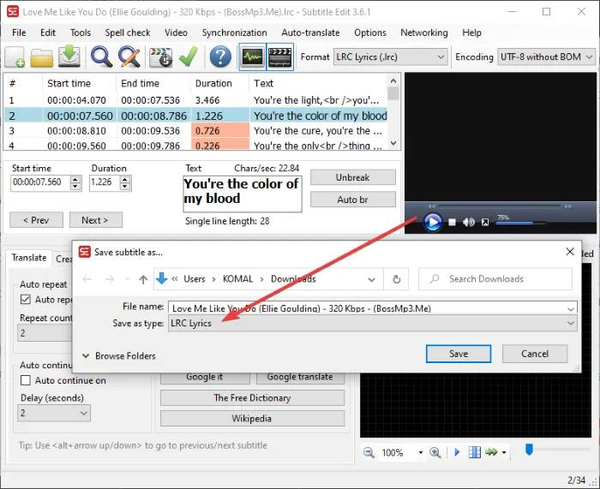Open address bar path history dropdown
600x489 pixels.
(371, 279)
